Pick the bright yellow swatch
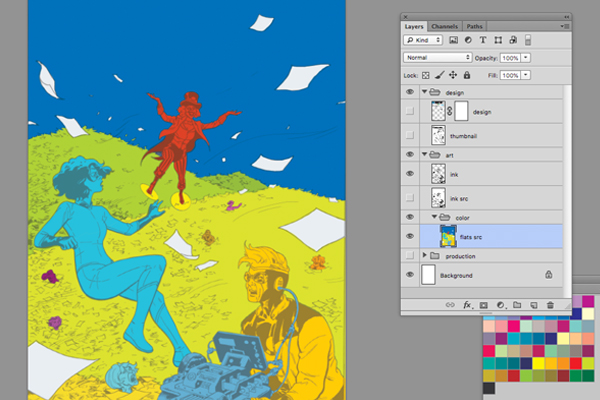600x400 pixels. point(539,363)
